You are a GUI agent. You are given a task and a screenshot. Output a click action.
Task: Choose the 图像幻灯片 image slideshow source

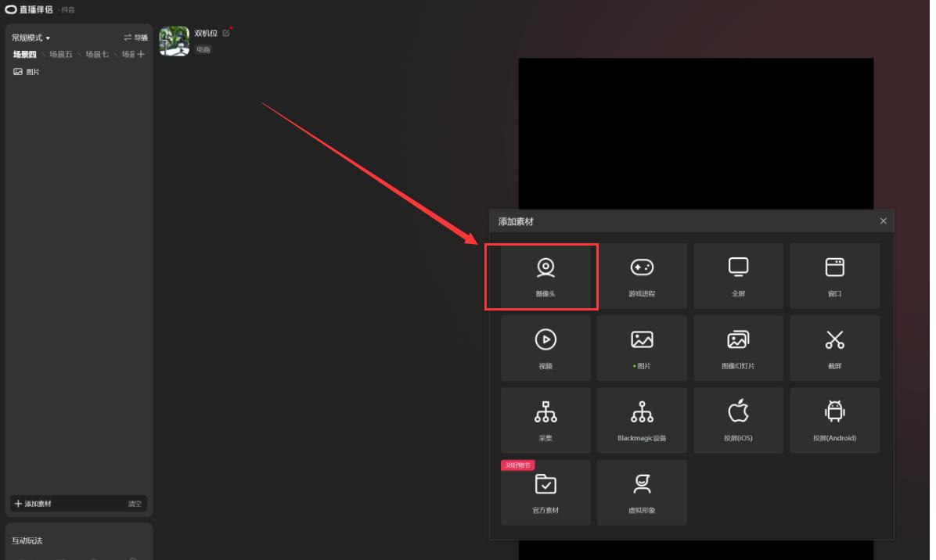click(x=739, y=348)
